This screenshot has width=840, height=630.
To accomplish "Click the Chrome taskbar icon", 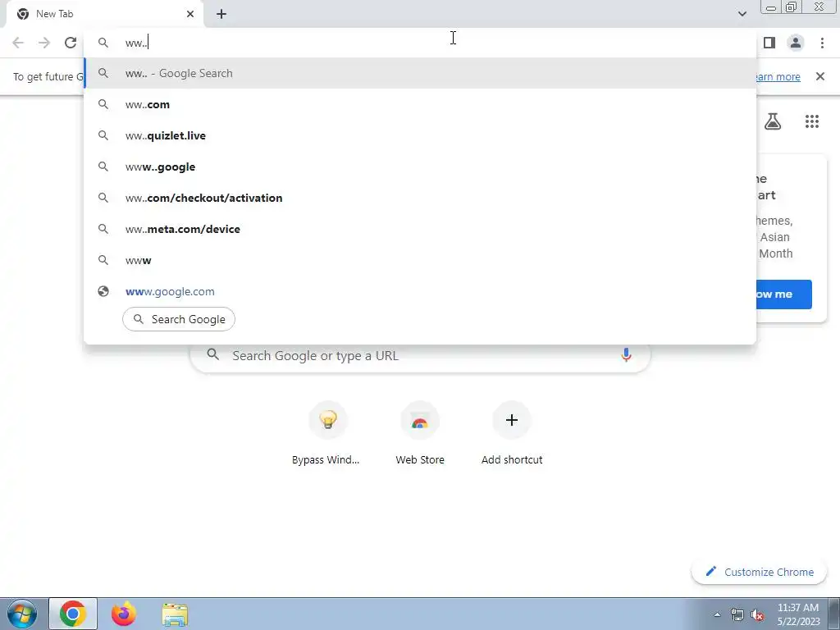I will tap(73, 614).
